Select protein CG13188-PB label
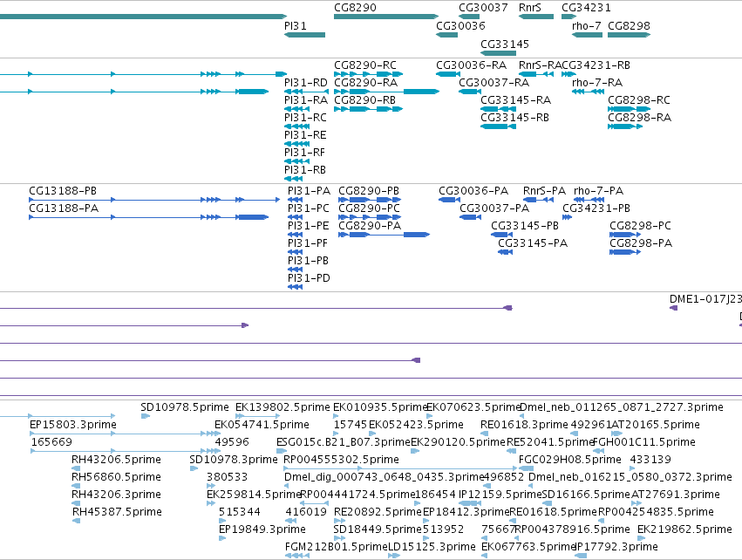The image size is (742, 560). click(x=63, y=191)
